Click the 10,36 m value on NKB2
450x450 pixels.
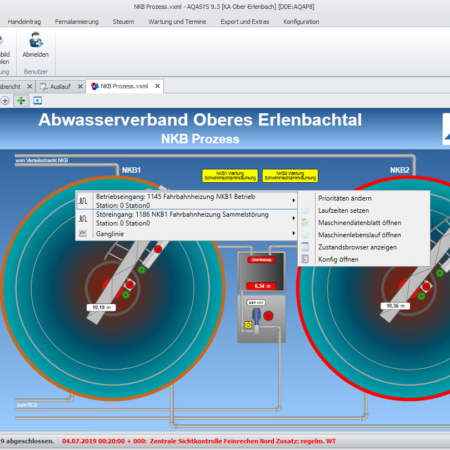(395, 306)
